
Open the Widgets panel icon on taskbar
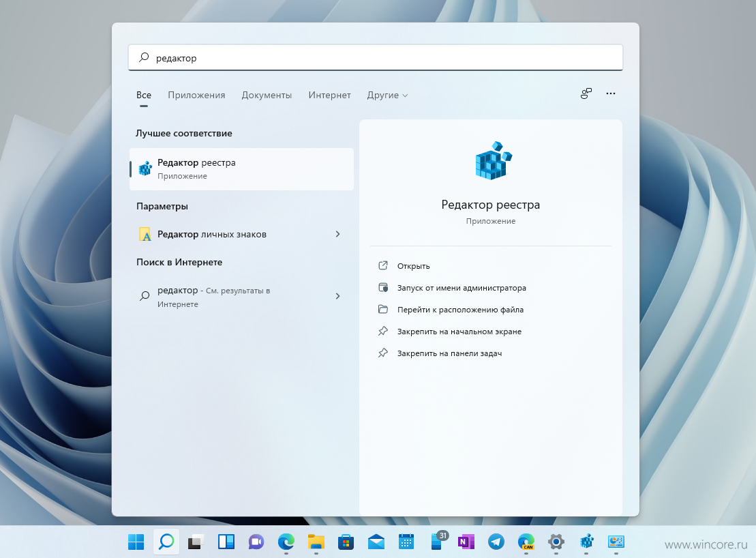[x=226, y=542]
